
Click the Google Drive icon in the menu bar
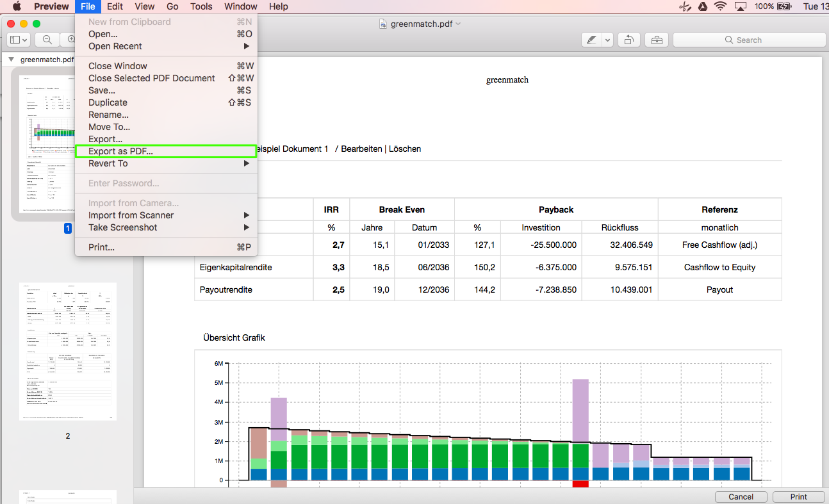[702, 6]
